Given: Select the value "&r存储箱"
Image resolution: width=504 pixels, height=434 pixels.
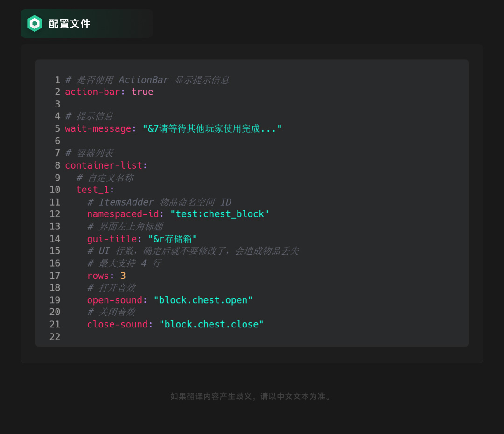Looking at the screenshot, I should [x=173, y=239].
